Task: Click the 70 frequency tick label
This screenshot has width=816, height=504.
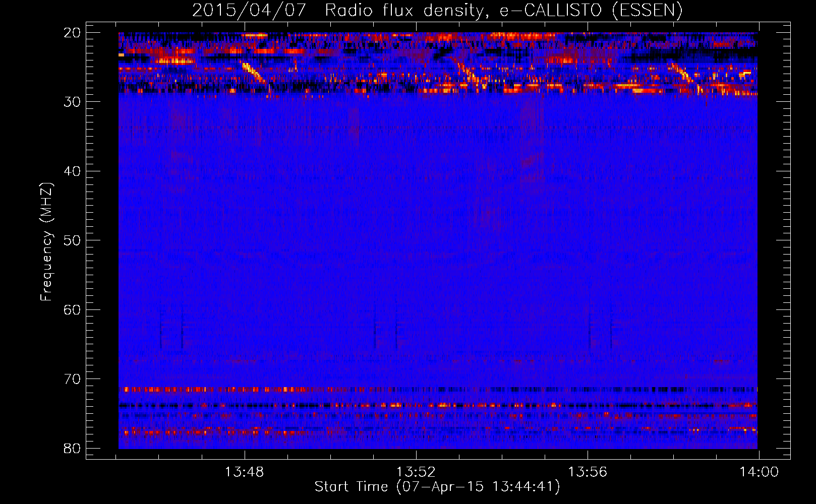Action: pyautogui.click(x=73, y=379)
